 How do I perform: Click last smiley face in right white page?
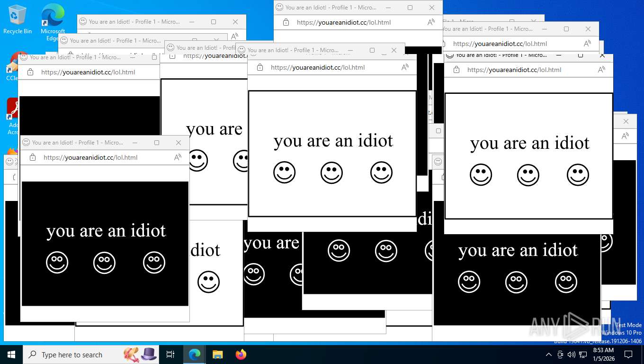pos(578,175)
